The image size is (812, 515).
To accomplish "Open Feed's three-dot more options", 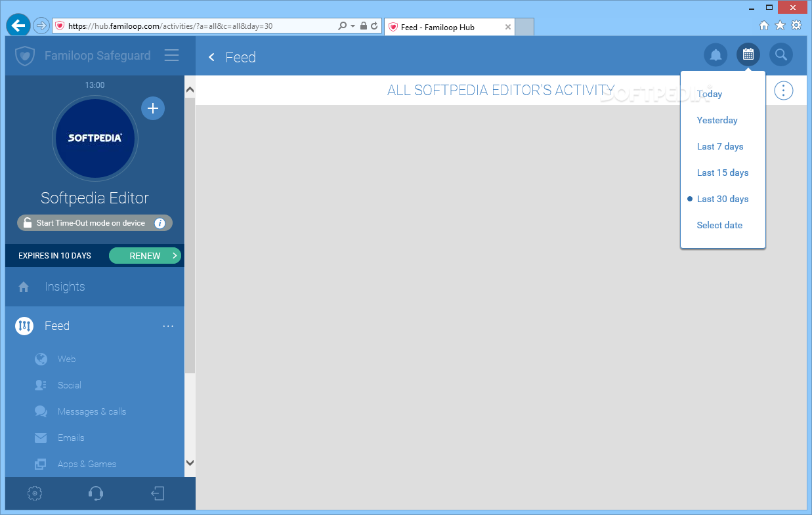I will 168,326.
